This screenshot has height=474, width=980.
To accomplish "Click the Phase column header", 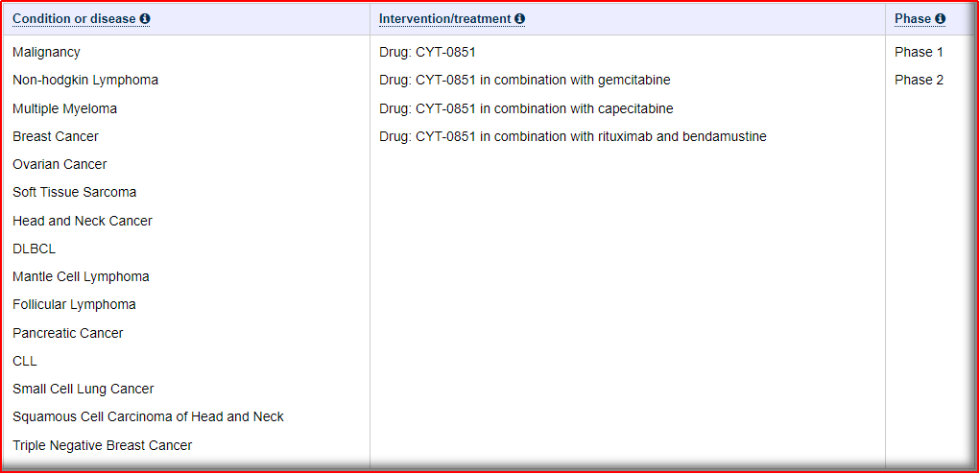I will click(x=912, y=18).
